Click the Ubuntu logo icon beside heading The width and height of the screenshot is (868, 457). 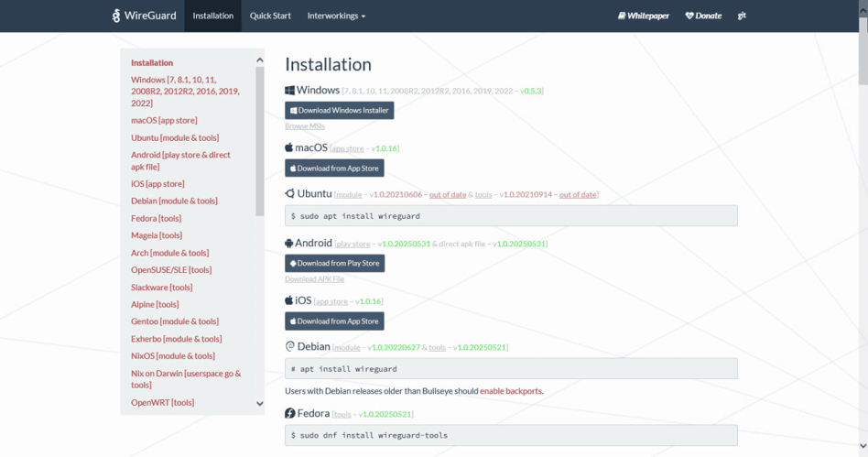[289, 194]
